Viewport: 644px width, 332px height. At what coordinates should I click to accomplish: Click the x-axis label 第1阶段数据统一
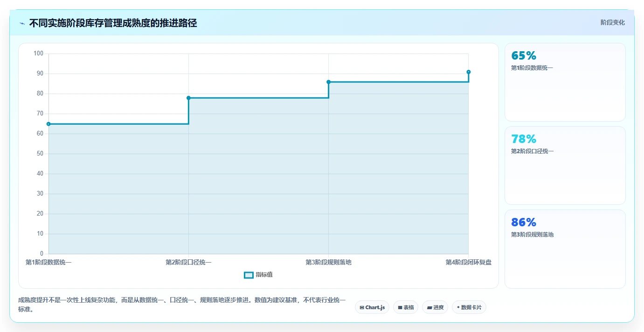(48, 262)
